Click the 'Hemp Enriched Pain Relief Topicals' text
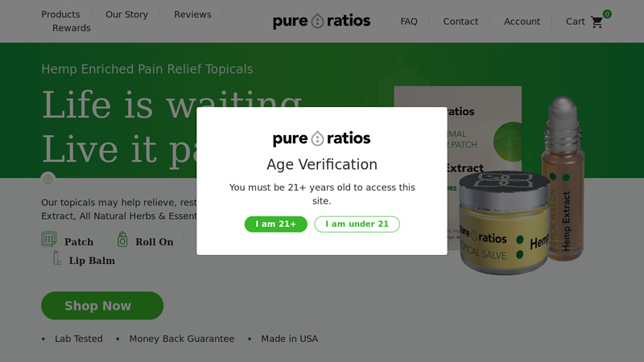Viewport: 644px width, 362px height. (147, 69)
